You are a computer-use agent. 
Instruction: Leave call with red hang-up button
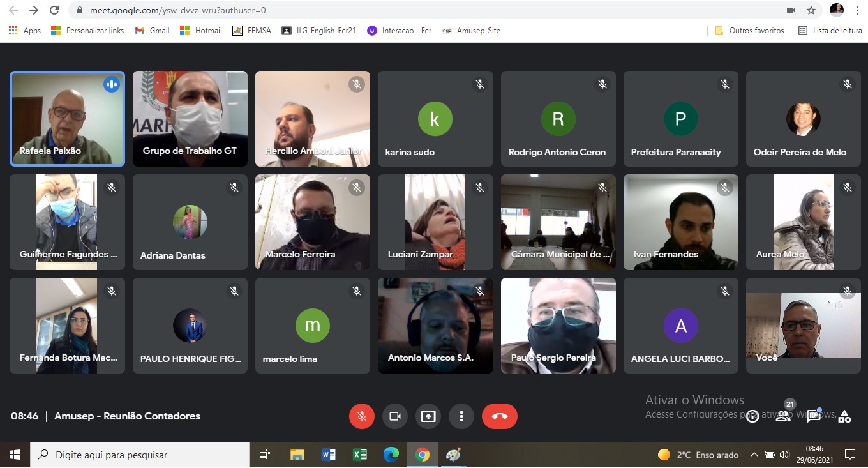tap(500, 416)
